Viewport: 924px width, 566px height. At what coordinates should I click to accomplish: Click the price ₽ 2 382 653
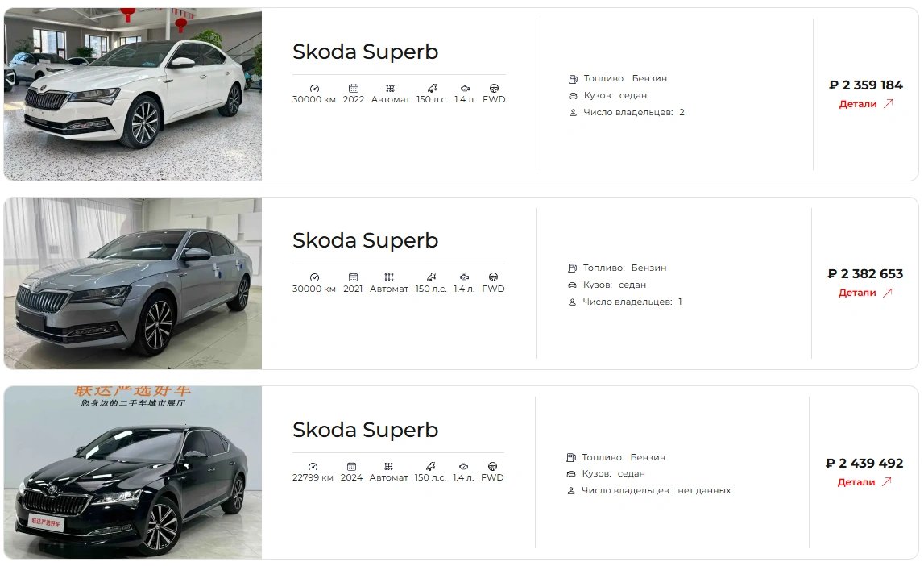pyautogui.click(x=865, y=274)
